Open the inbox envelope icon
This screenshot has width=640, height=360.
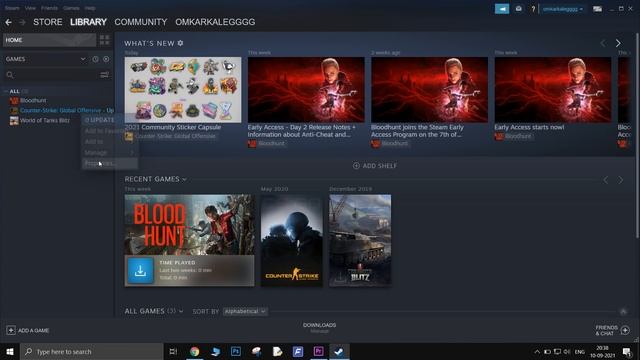point(518,9)
